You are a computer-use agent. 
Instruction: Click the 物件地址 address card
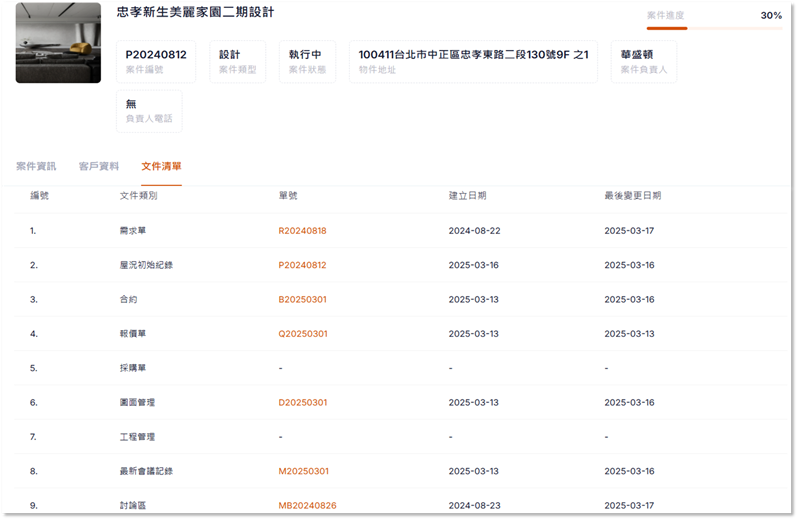click(x=473, y=61)
